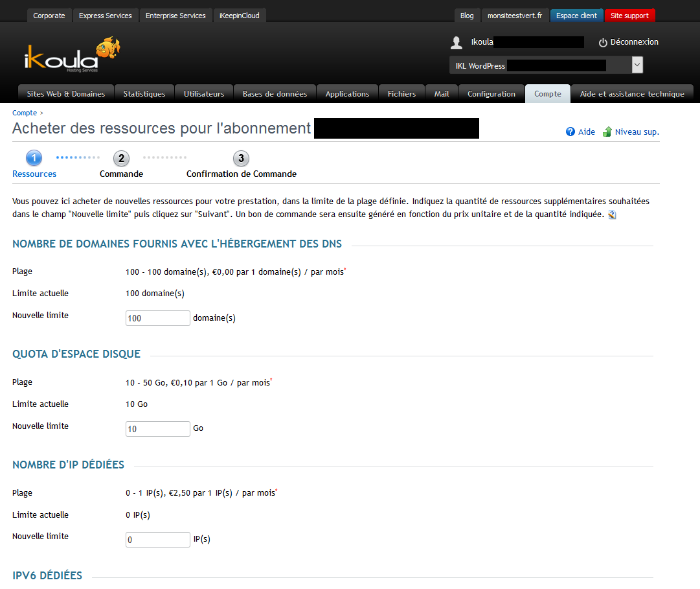
Task: Click the power icon next to Déconnexion
Action: tap(603, 42)
